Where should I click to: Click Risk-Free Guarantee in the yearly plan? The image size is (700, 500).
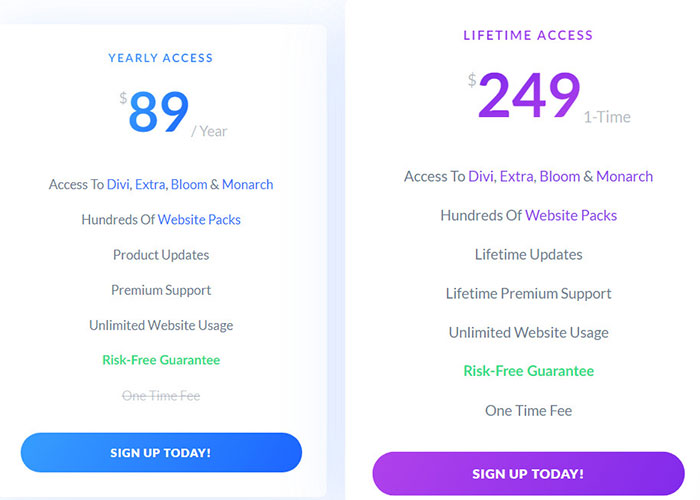point(161,360)
